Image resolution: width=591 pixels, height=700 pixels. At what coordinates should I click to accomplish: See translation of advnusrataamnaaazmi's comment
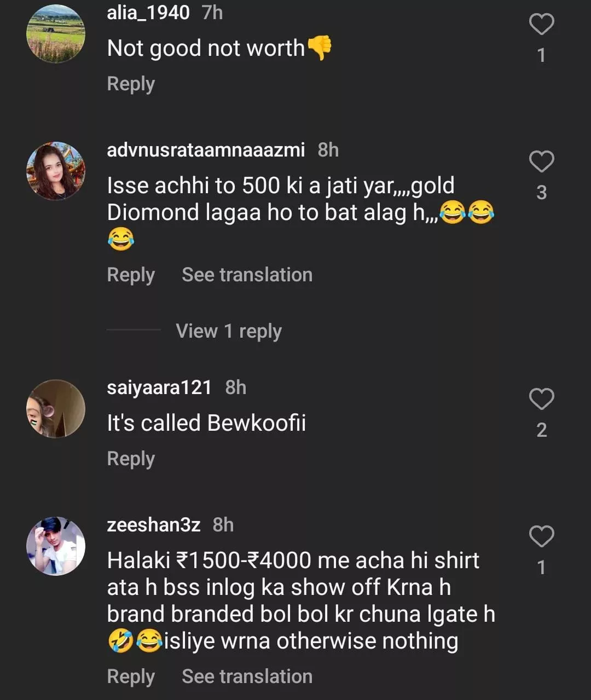(x=247, y=275)
